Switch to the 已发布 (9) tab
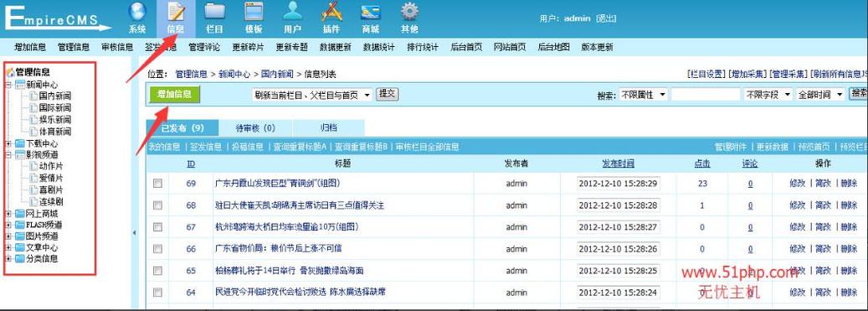The image size is (868, 311). [182, 128]
